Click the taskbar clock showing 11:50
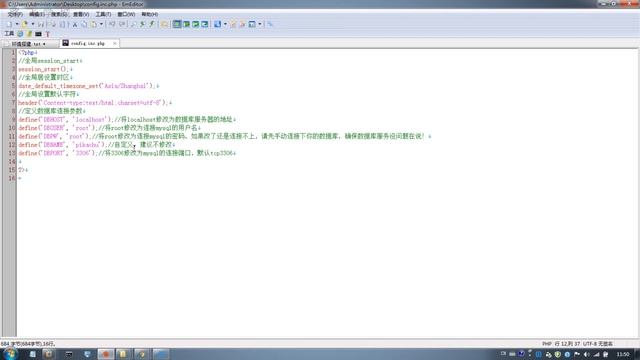 [623, 354]
